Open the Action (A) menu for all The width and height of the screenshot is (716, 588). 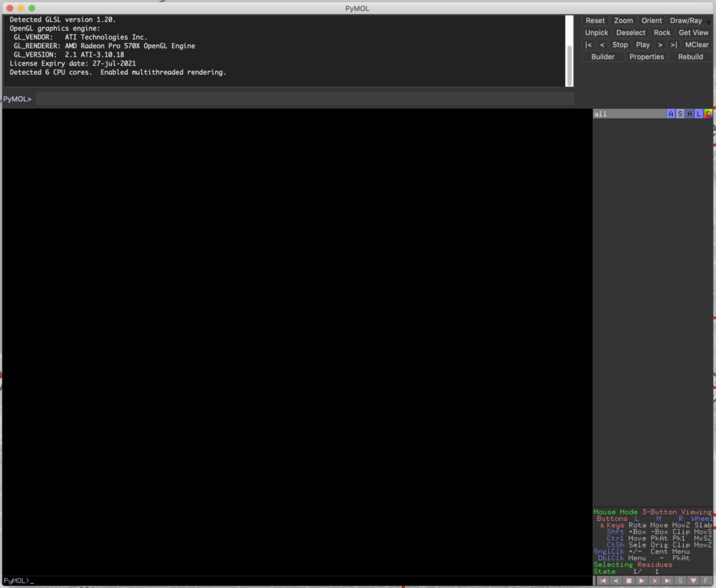coord(671,114)
